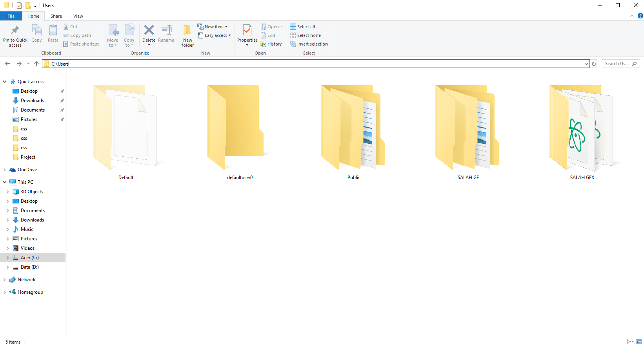Click Copy path command
Screen dimensions: 644x346
click(77, 35)
